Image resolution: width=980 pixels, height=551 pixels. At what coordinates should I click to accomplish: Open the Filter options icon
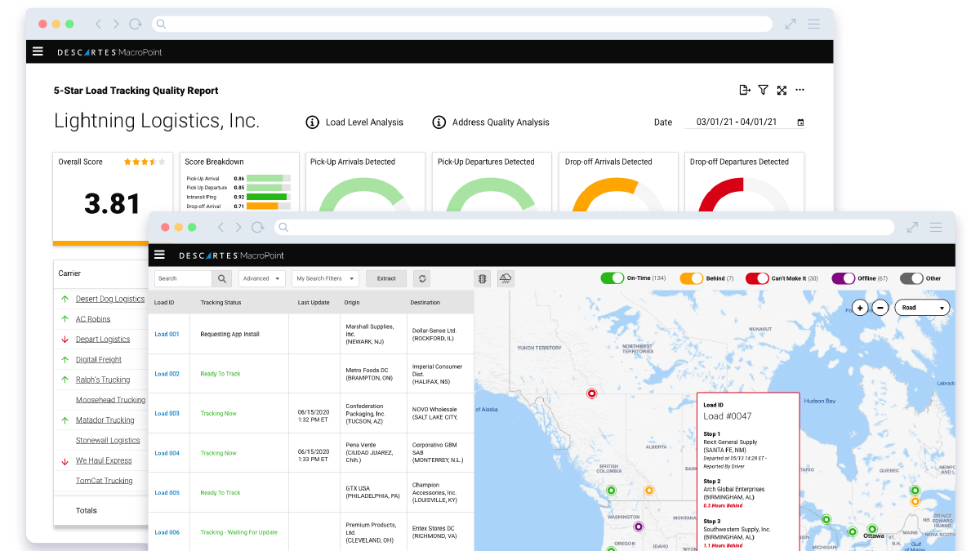[763, 90]
